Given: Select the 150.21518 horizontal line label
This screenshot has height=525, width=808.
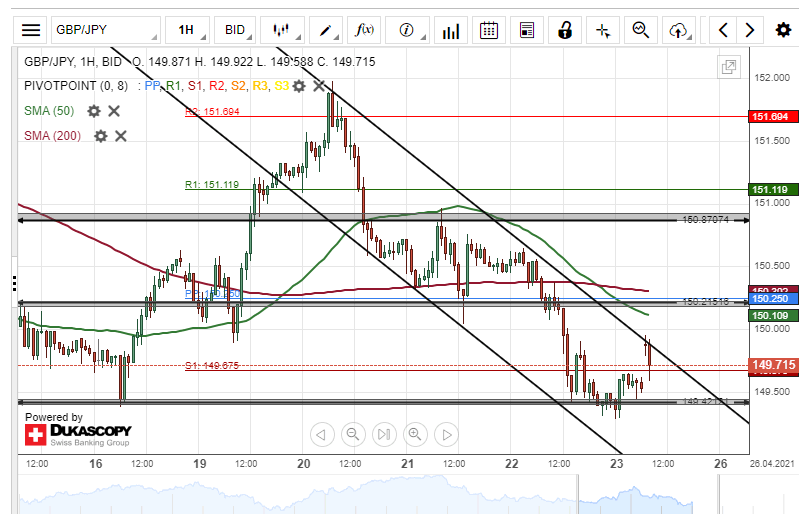Looking at the screenshot, I should [705, 301].
